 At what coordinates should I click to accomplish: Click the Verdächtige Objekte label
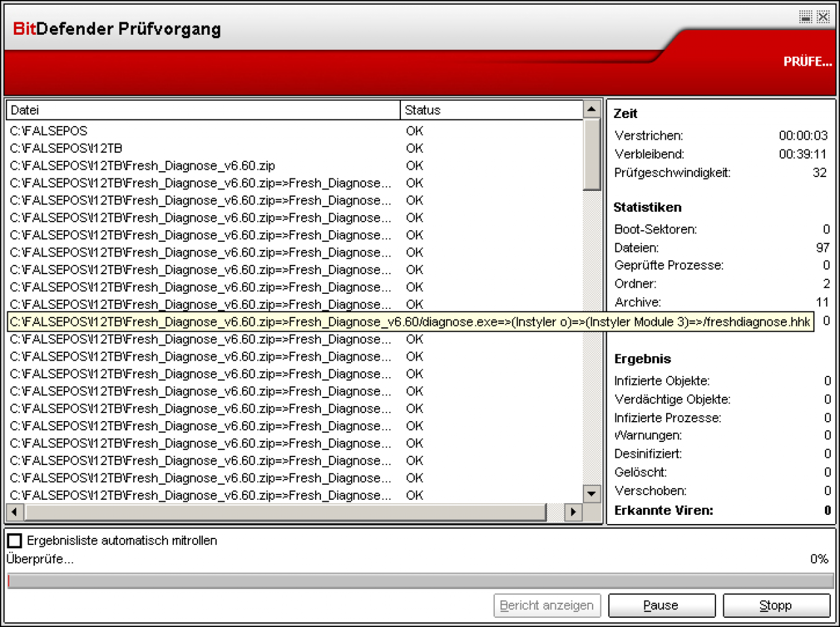click(672, 399)
